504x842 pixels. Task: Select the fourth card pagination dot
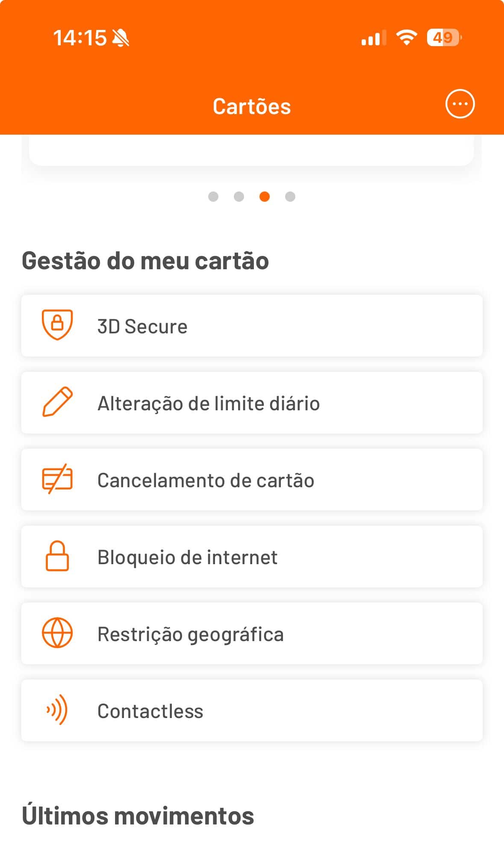(x=290, y=197)
